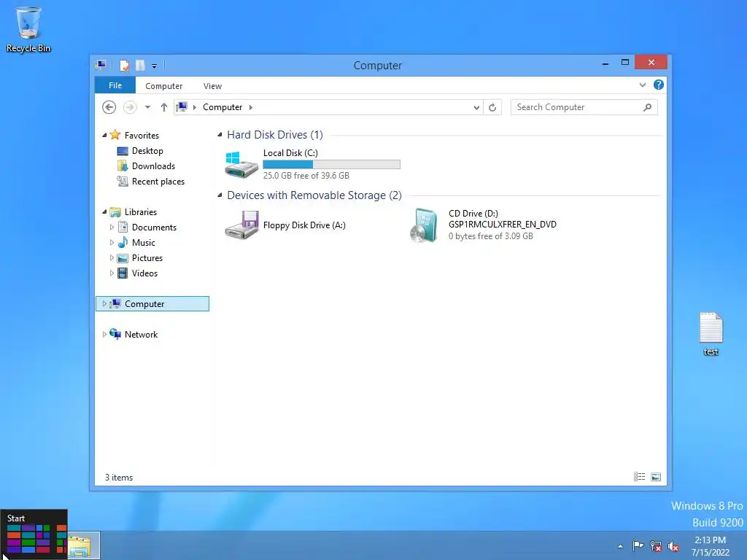Click the Properties quick access toolbar icon
Image resolution: width=747 pixels, height=560 pixels.
tap(124, 65)
